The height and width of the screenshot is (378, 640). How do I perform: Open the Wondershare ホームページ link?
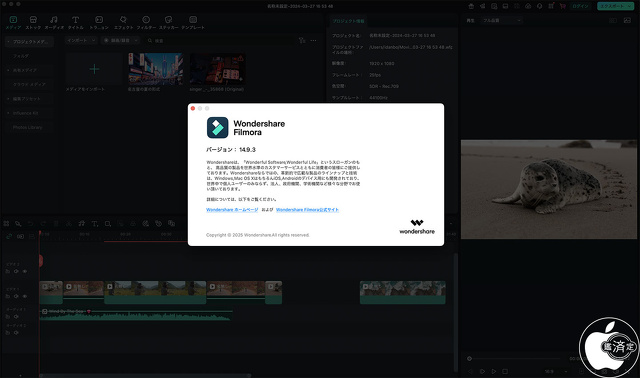tap(232, 210)
